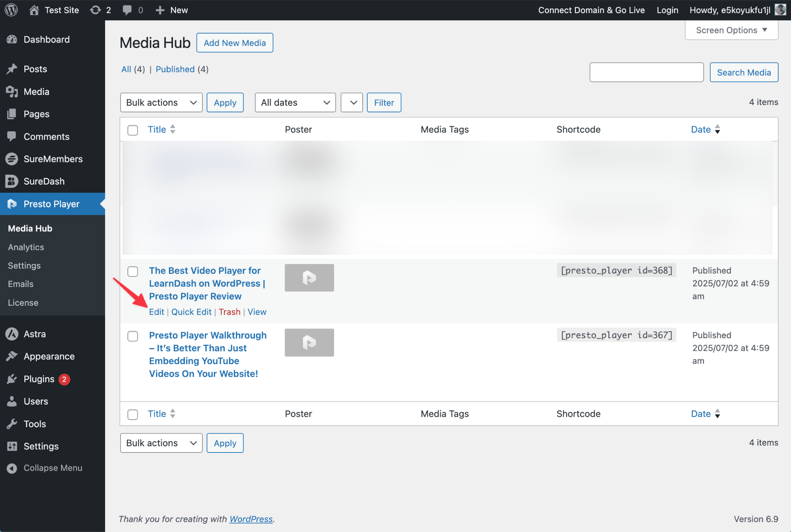
Task: Select the Presto Player Walkthrough checkbox
Action: click(132, 336)
